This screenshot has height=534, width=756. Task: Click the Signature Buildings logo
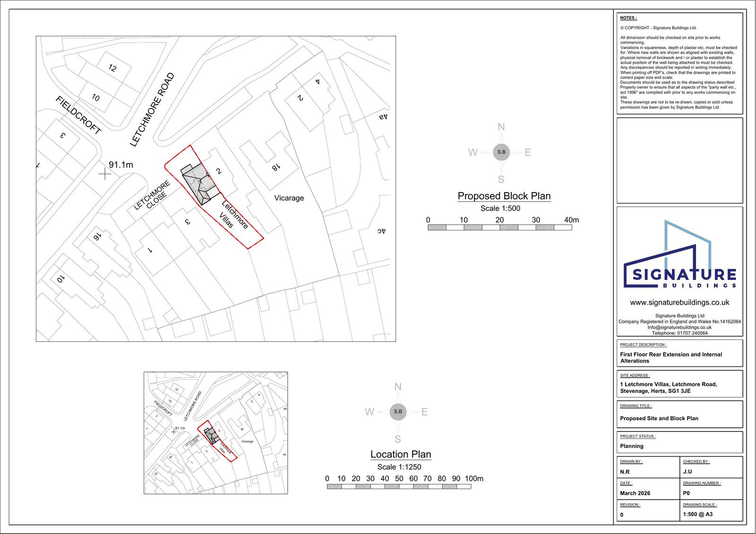click(679, 255)
